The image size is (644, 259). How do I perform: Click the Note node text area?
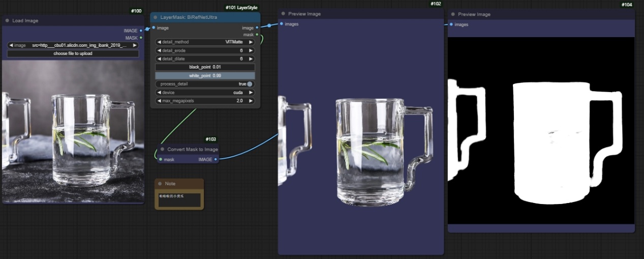click(179, 199)
